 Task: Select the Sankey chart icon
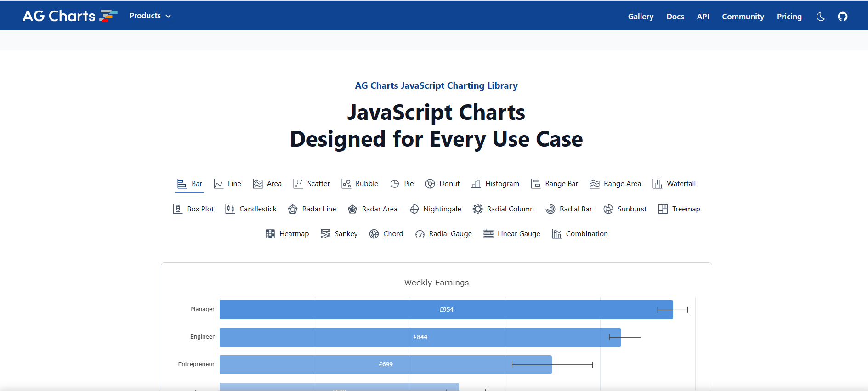325,234
